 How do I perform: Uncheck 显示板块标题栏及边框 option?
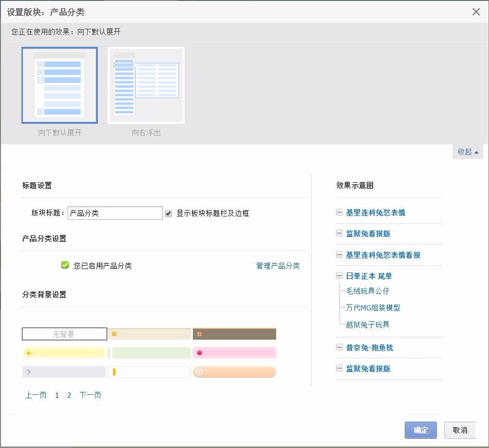[x=168, y=213]
